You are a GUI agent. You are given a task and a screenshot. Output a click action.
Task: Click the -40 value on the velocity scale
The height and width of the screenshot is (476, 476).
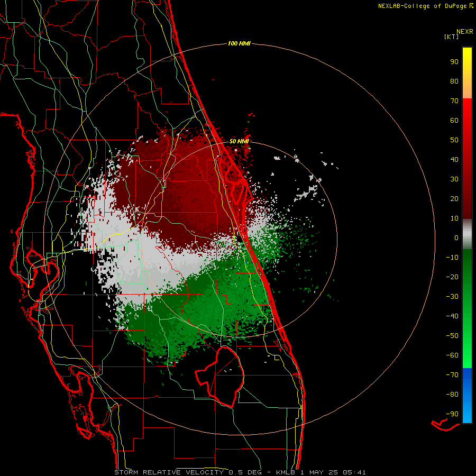(x=452, y=316)
